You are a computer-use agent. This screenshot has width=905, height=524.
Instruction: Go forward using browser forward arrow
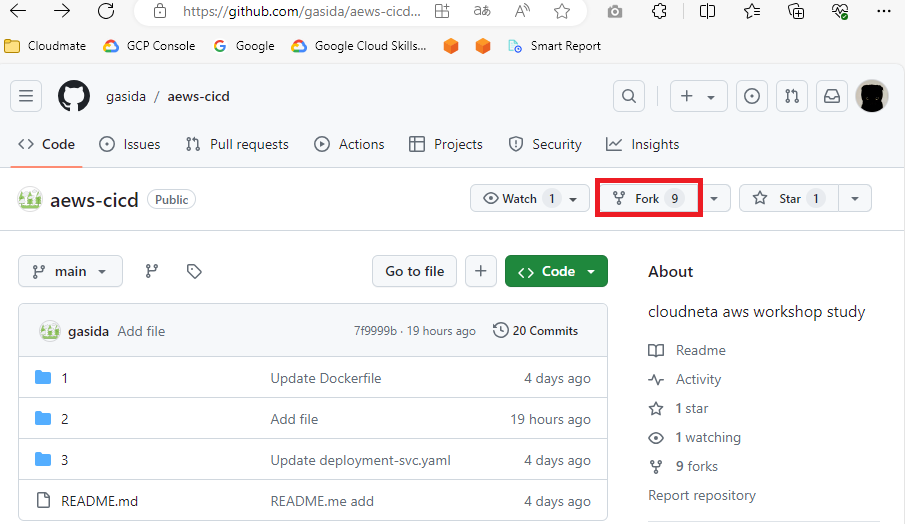(62, 10)
